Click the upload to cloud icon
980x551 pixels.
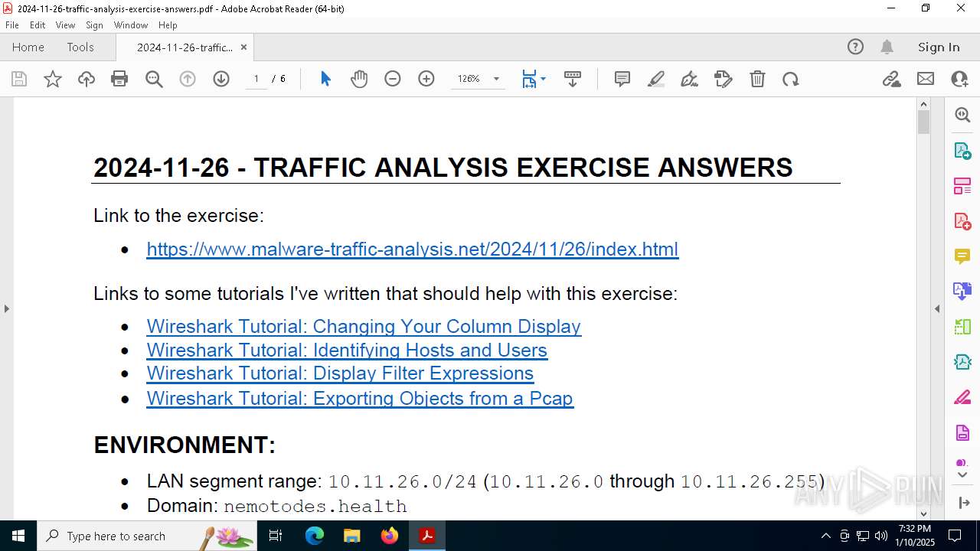tap(87, 79)
